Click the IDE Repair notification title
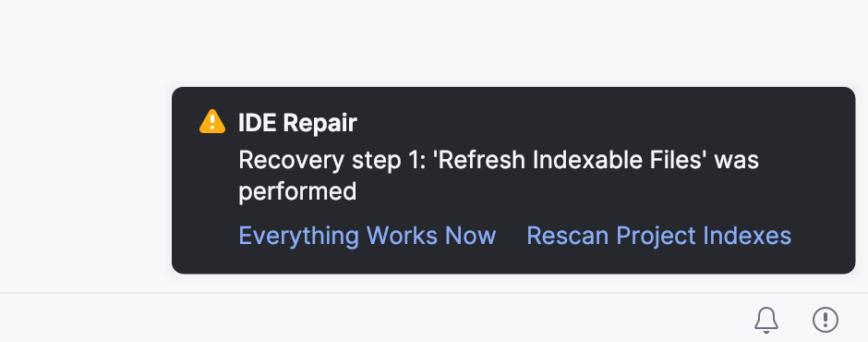 [297, 123]
